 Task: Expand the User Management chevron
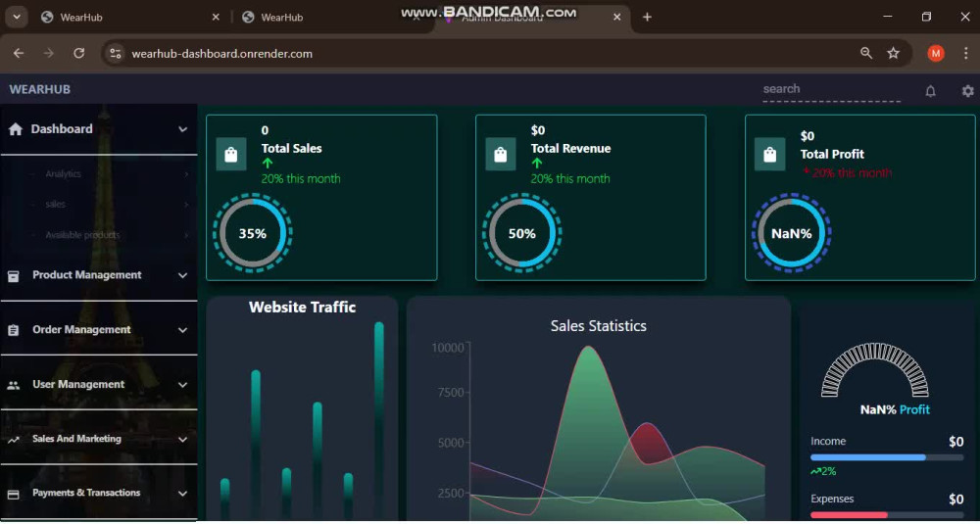[182, 385]
